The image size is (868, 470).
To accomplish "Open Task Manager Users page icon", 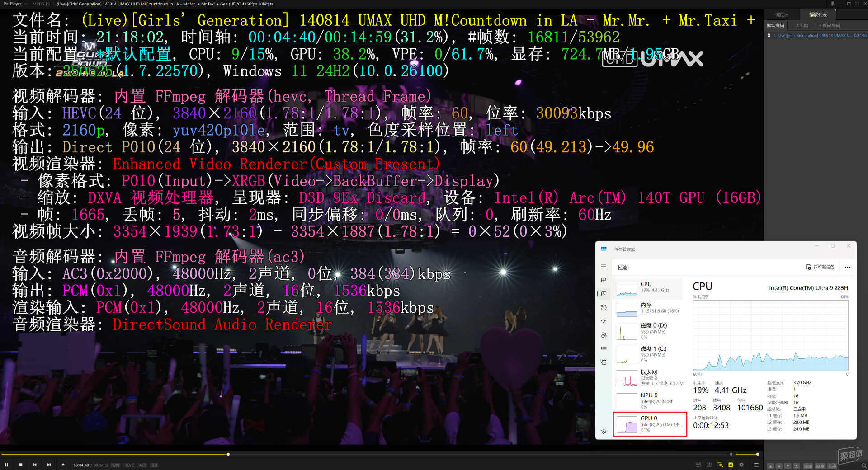I will point(604,335).
